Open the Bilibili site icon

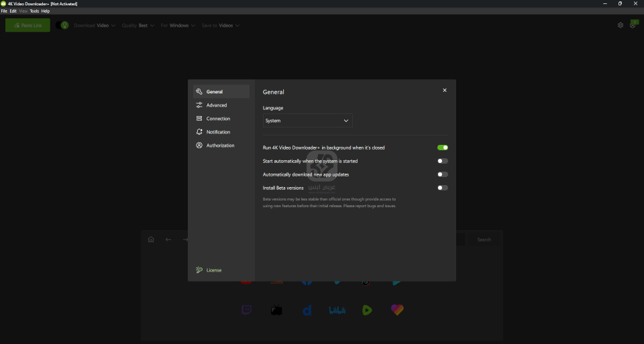point(337,310)
